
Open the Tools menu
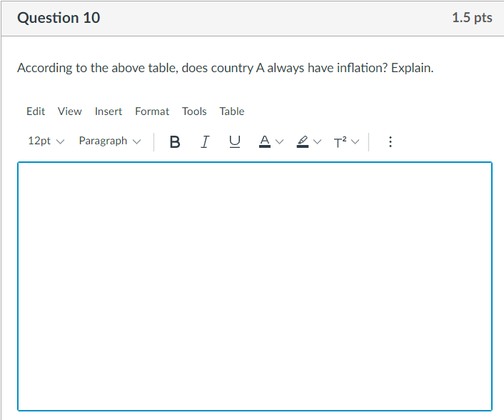194,111
